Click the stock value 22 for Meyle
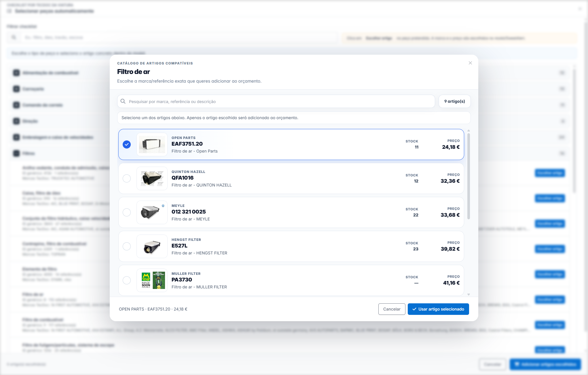The height and width of the screenshot is (375, 588). 416,215
